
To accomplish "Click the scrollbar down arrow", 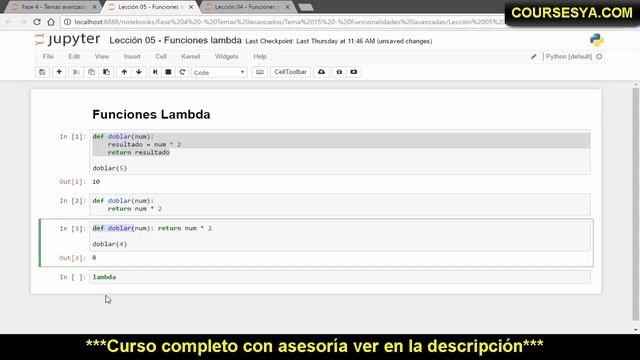I will [636, 330].
